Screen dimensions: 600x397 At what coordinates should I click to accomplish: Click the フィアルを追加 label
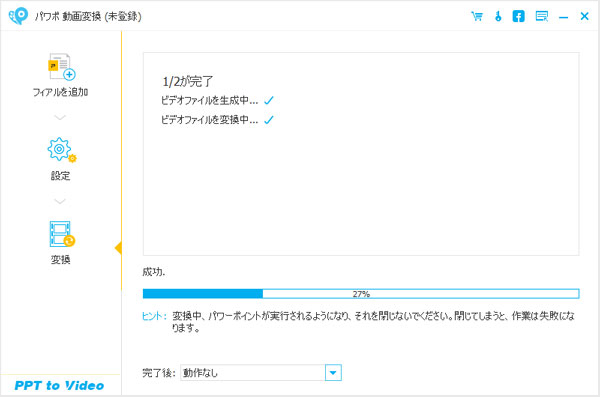(x=60, y=92)
